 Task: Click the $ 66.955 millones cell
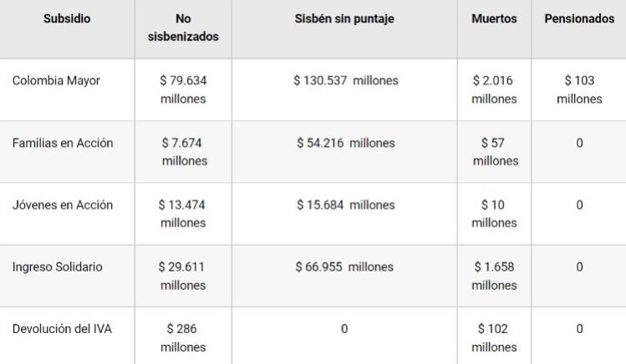point(344,267)
